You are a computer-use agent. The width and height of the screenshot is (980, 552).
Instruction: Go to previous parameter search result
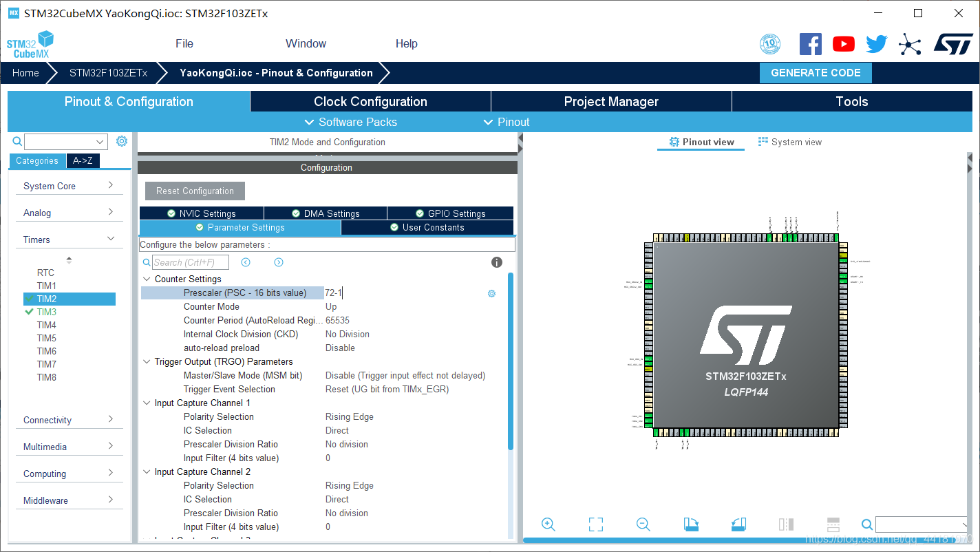246,262
